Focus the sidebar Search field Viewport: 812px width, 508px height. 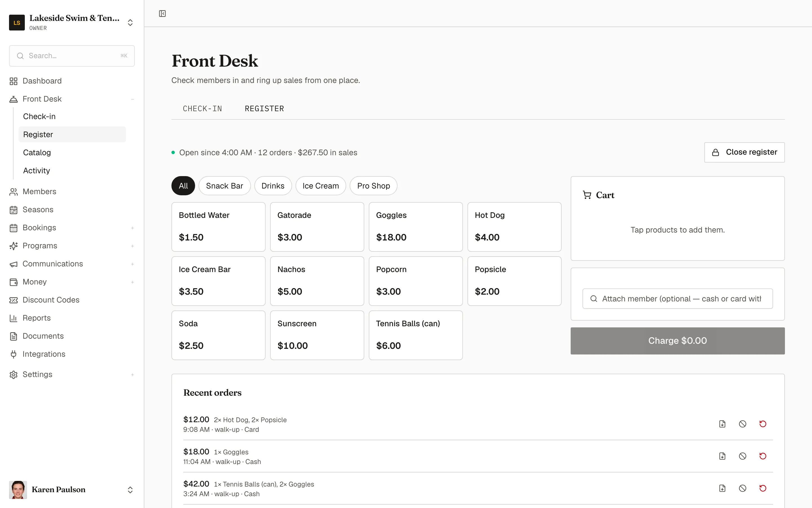pyautogui.click(x=72, y=56)
